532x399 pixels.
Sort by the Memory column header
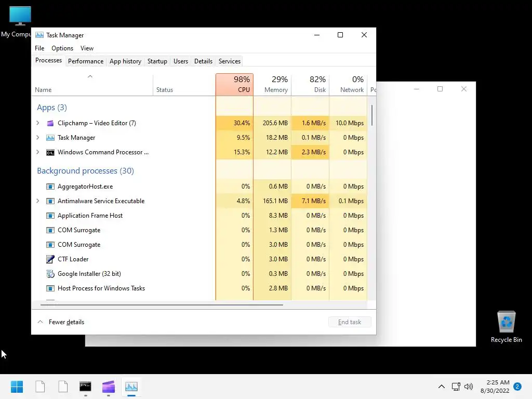click(x=272, y=85)
